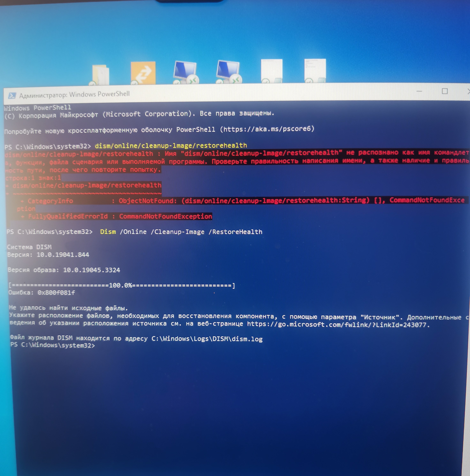Click the 'Windows PowerShell' header line
The height and width of the screenshot is (476, 470).
[38, 108]
